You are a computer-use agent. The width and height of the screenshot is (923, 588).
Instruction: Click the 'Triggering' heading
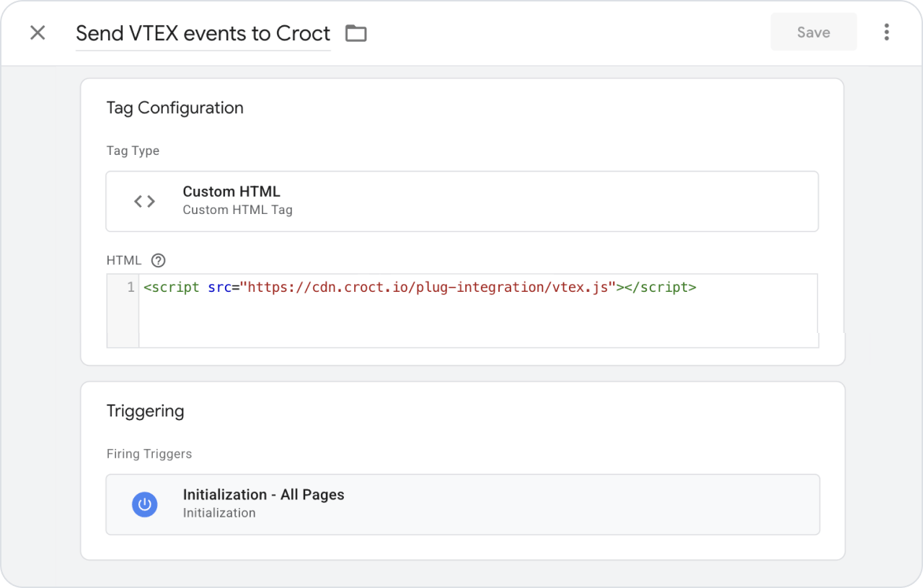(x=146, y=411)
